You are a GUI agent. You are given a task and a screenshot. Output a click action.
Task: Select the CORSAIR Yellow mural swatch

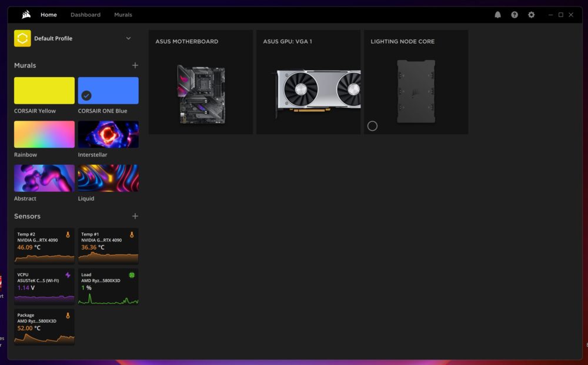(x=44, y=91)
